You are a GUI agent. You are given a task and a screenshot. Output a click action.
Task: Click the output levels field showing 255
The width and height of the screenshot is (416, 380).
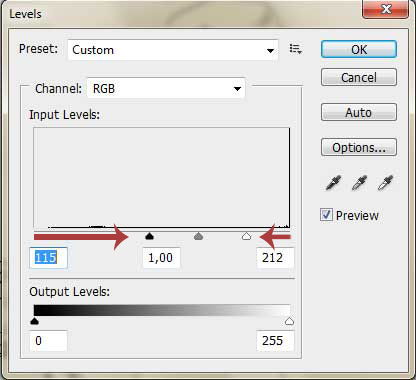coord(275,341)
